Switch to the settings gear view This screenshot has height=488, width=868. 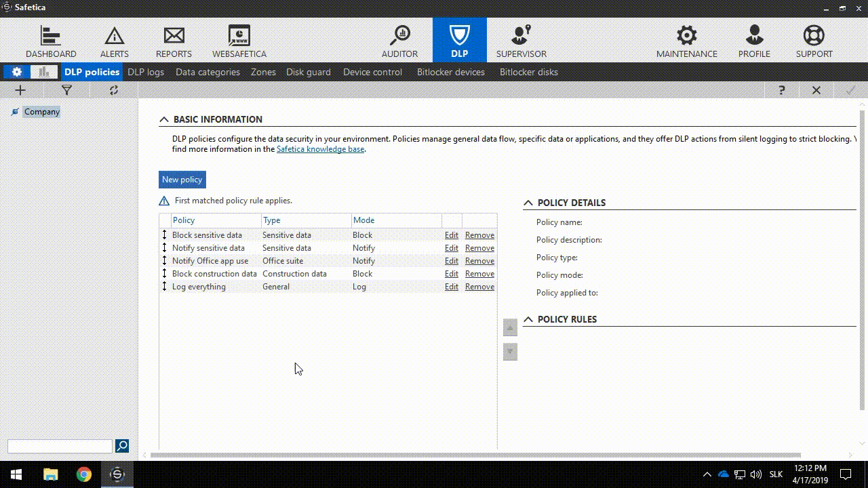point(16,72)
